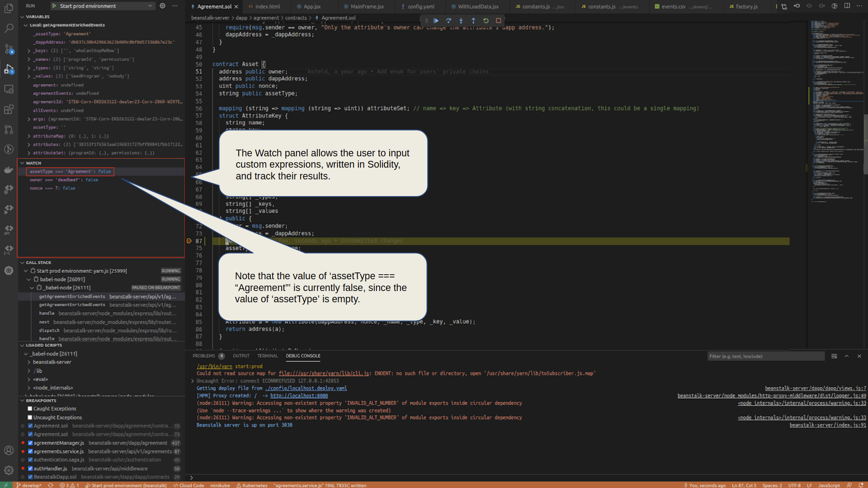Switch to the TERMINAL panel tab

pos(267,356)
